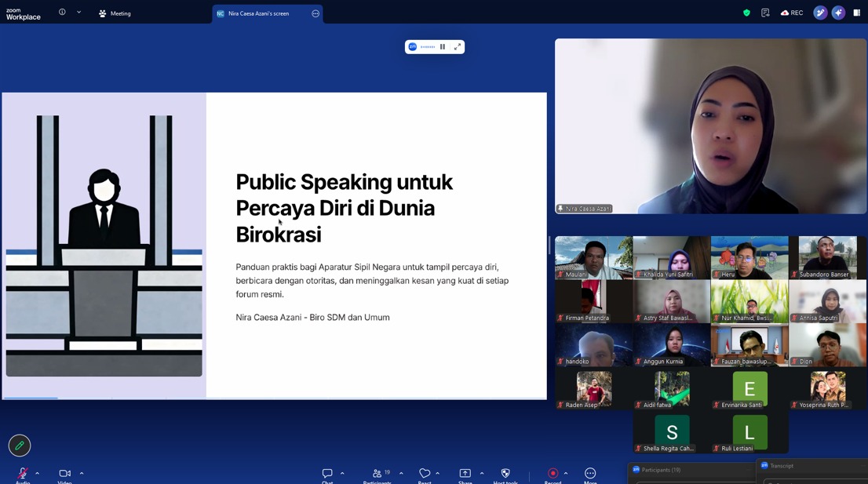Image resolution: width=868 pixels, height=484 pixels.
Task: Click the meeting info icon
Action: [62, 13]
